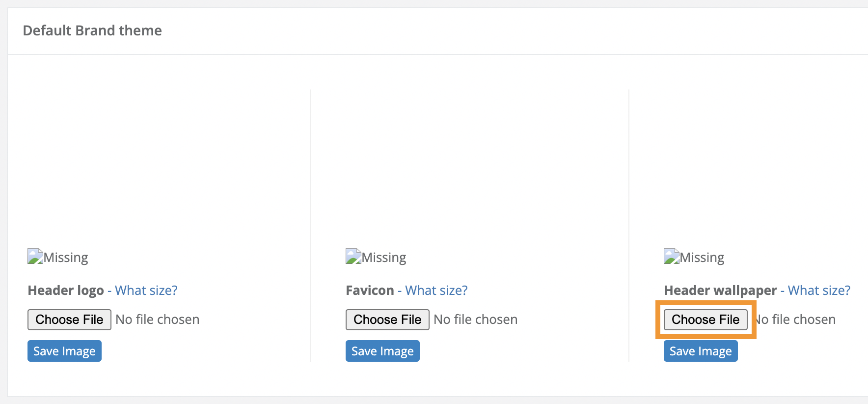Select the 'No file chosen' text beside Favicon

[x=475, y=319]
